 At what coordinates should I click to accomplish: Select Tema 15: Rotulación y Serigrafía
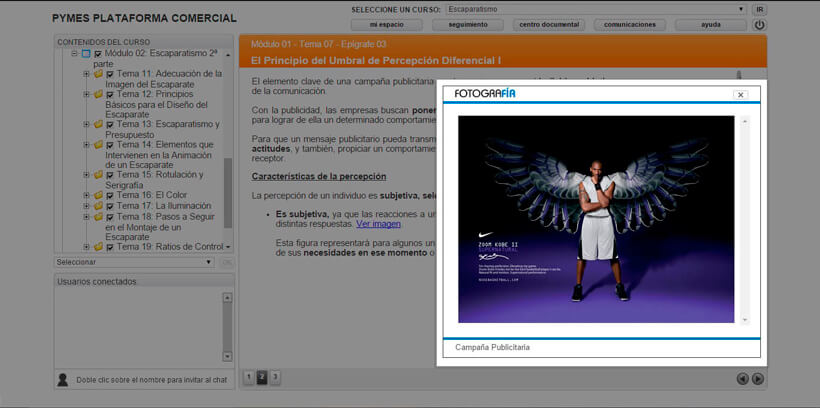pos(154,180)
